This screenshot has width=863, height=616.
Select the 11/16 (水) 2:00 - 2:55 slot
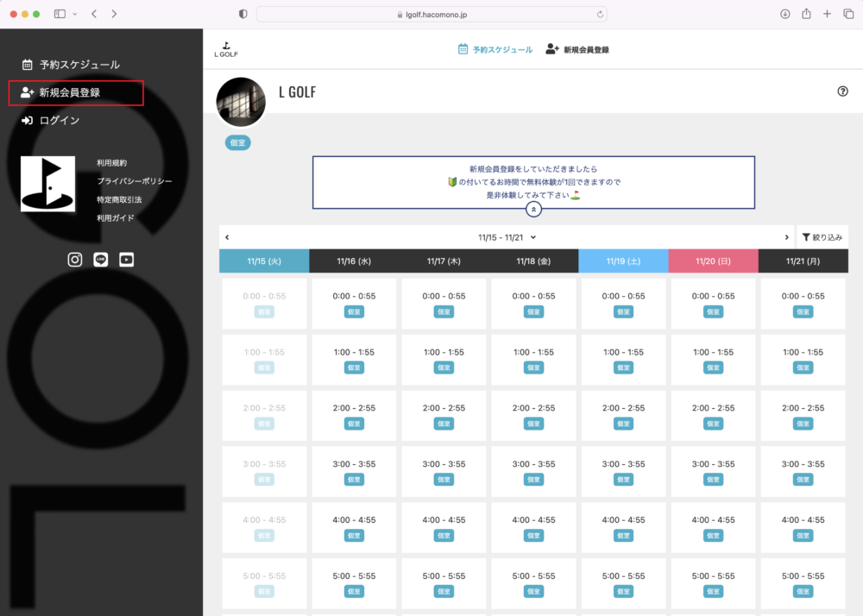click(354, 415)
